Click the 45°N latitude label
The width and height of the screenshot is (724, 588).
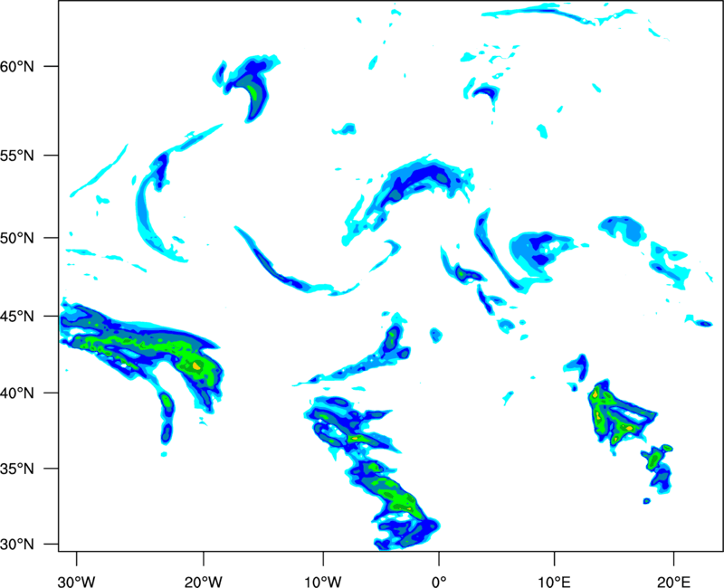pos(17,316)
